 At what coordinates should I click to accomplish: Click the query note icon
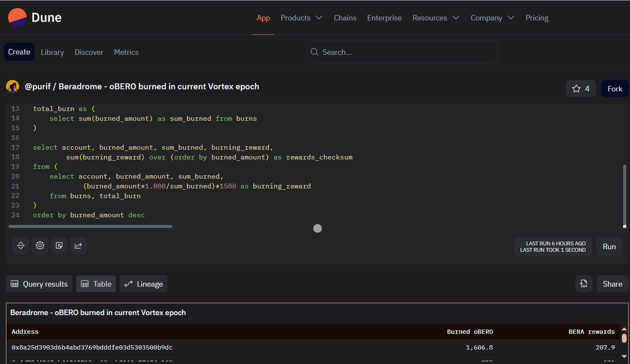[59, 245]
